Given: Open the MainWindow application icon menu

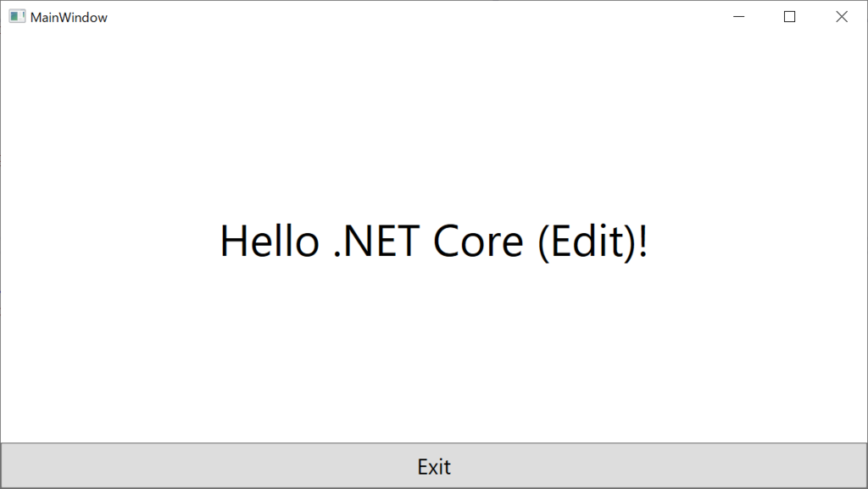Looking at the screenshot, I should [x=17, y=17].
